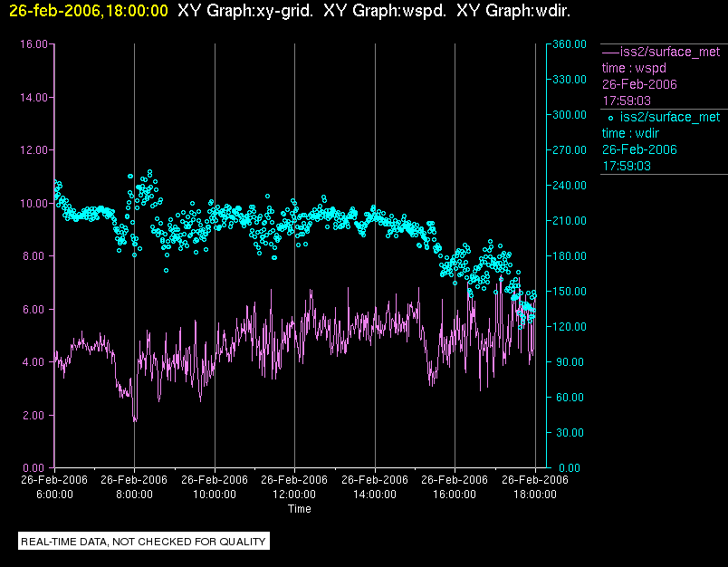Click the 18:00:00 x-axis label
Screen dimensions: 728x567
[x=535, y=495]
